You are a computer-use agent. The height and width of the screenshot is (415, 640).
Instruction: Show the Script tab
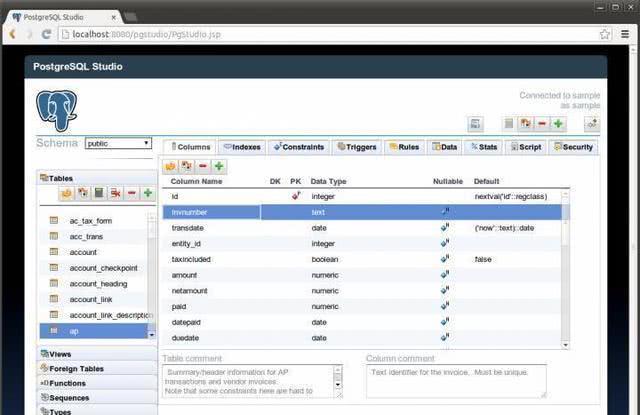click(x=526, y=147)
